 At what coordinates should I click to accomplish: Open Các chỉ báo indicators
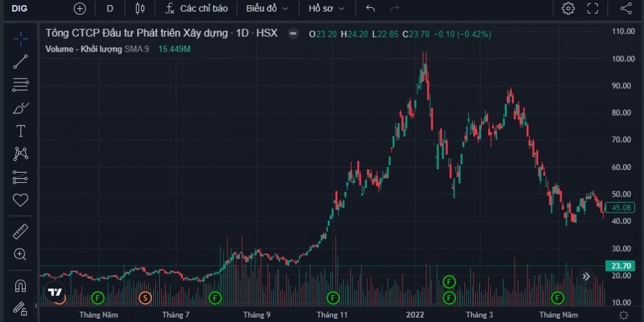(196, 8)
